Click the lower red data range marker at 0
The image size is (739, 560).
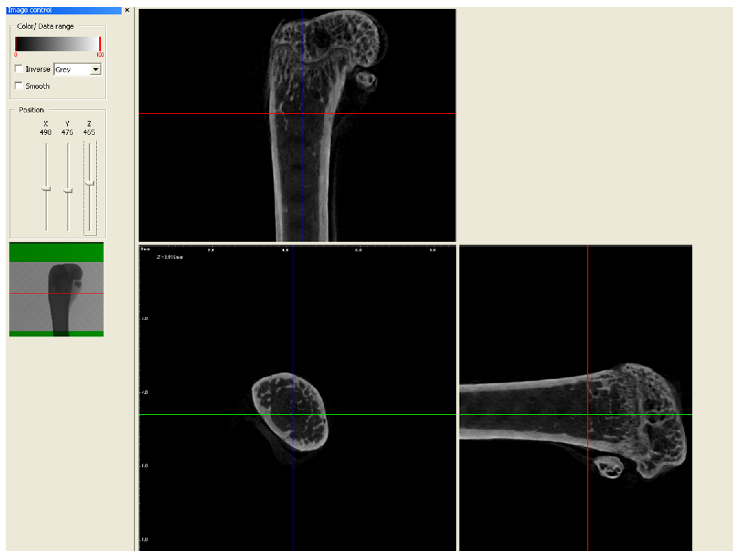click(15, 44)
